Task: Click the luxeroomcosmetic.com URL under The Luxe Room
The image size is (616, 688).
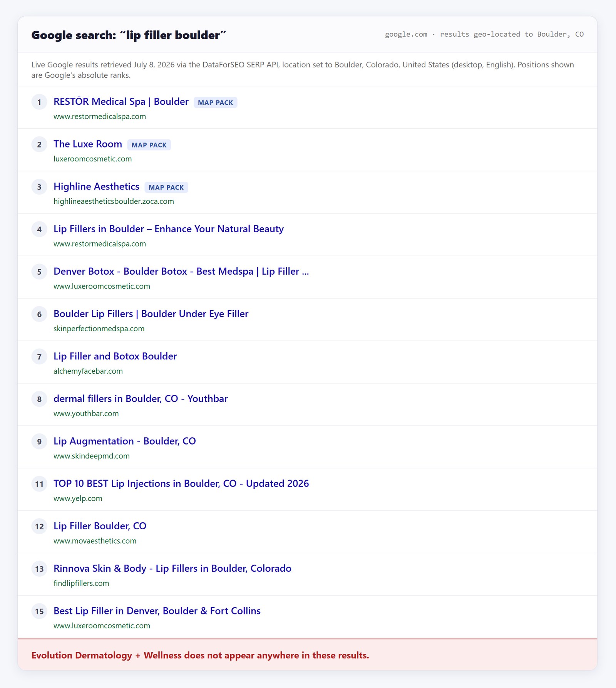Action: point(92,159)
